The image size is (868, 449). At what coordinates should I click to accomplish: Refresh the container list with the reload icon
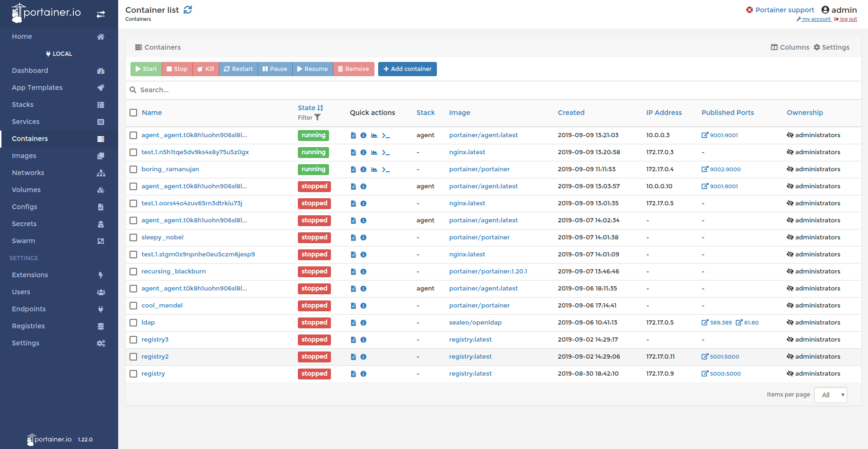188,10
